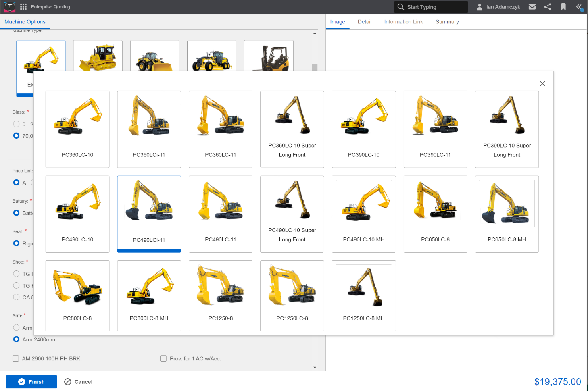Select the excavator machine type image
This screenshot has height=391, width=588.
[x=41, y=56]
